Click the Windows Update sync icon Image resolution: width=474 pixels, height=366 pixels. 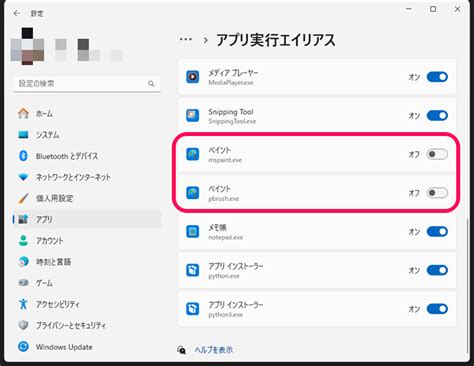23,347
